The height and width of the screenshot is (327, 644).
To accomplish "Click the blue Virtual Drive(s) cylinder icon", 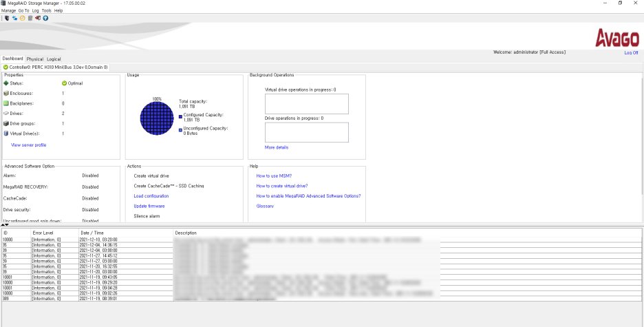I will [6, 134].
